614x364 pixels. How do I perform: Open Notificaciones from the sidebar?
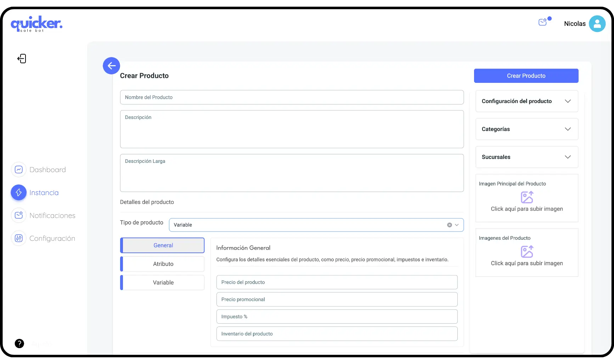click(52, 215)
